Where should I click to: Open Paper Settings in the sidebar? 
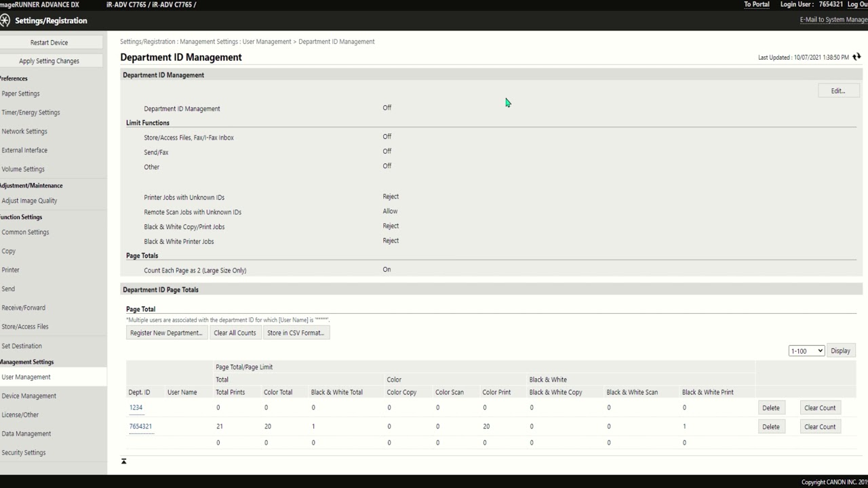[20, 94]
